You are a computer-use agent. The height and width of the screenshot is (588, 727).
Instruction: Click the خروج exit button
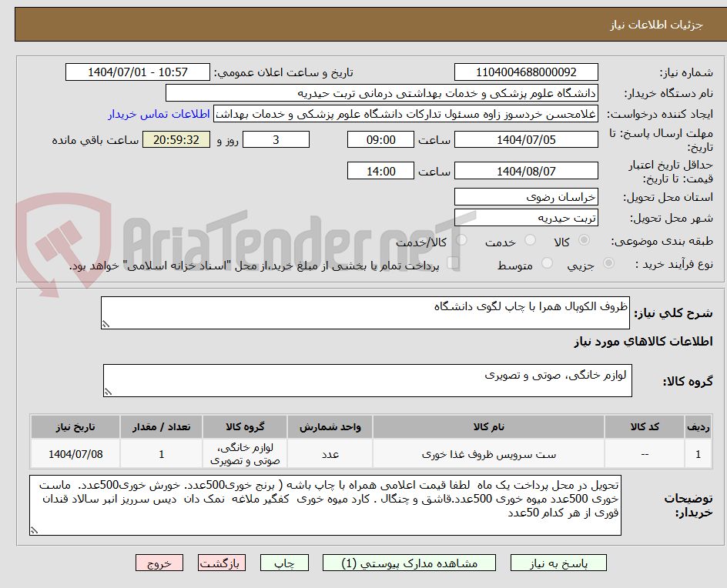159,563
